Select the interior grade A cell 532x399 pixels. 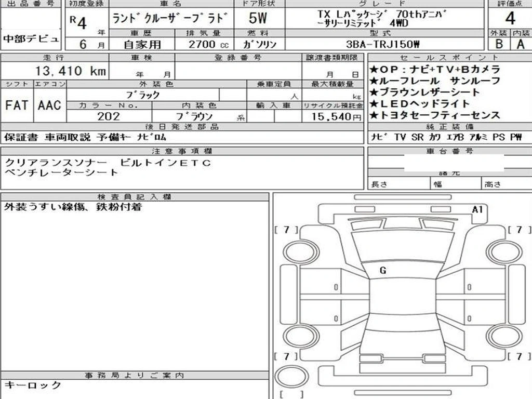[521, 44]
